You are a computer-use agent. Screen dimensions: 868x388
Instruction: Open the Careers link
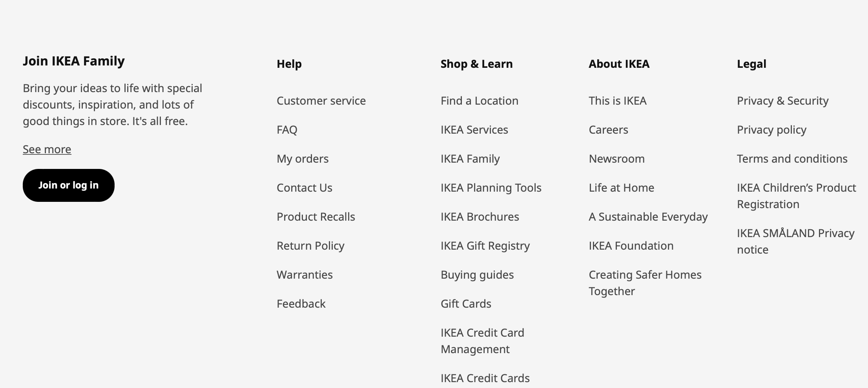click(x=608, y=130)
